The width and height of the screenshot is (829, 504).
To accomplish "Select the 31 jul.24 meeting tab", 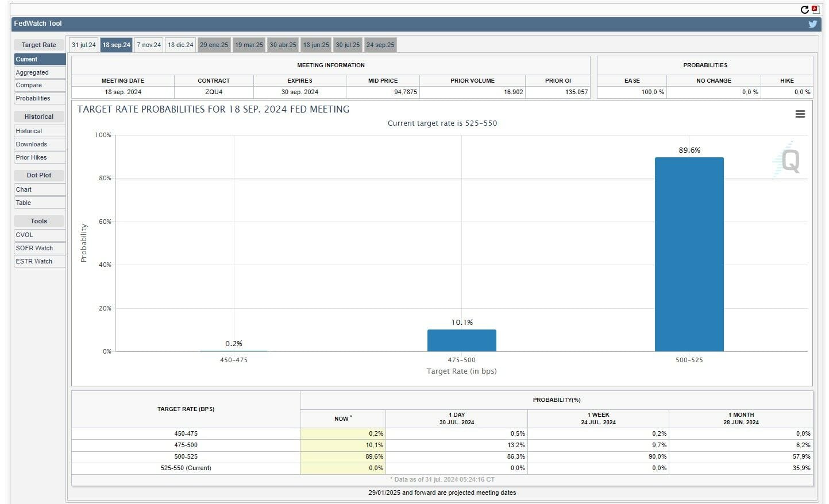I will [x=84, y=45].
